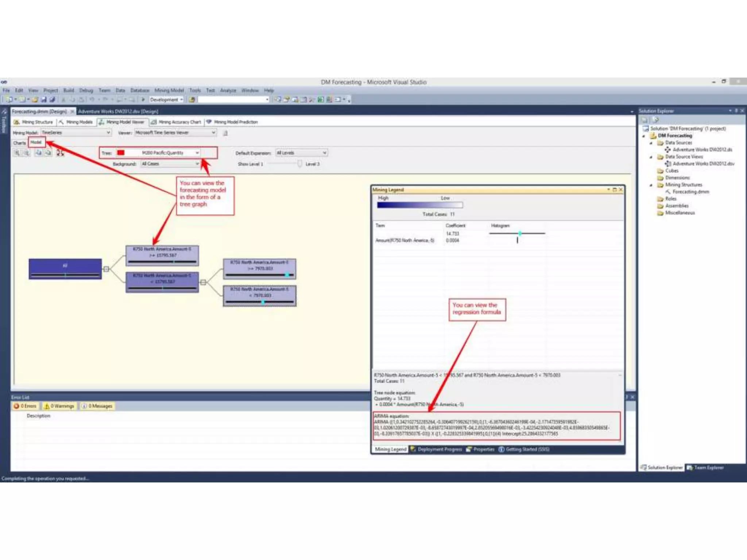This screenshot has height=560, width=747.
Task: Toggle the 0 Errors filter button
Action: (x=26, y=406)
